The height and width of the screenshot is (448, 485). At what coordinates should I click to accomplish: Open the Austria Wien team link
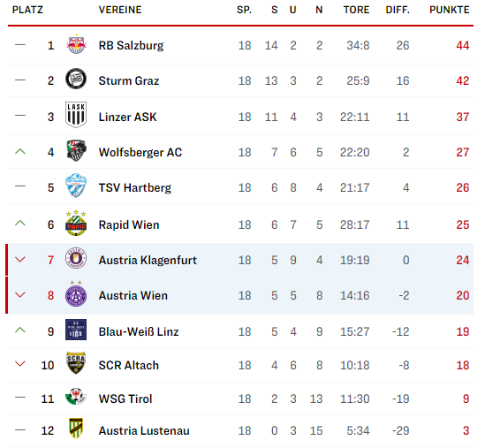pyautogui.click(x=133, y=295)
